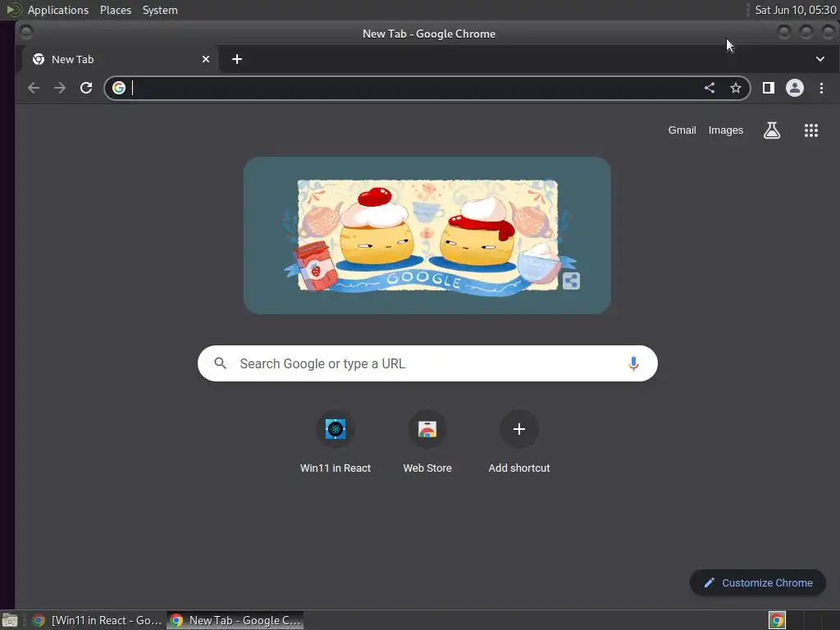Open the Applications menu
The height and width of the screenshot is (630, 840).
coord(58,10)
